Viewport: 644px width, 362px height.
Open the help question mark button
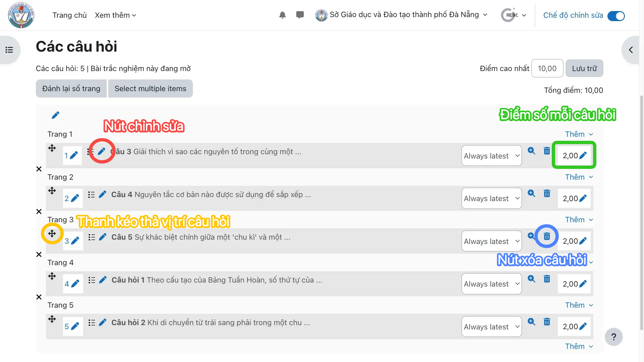pos(613,337)
